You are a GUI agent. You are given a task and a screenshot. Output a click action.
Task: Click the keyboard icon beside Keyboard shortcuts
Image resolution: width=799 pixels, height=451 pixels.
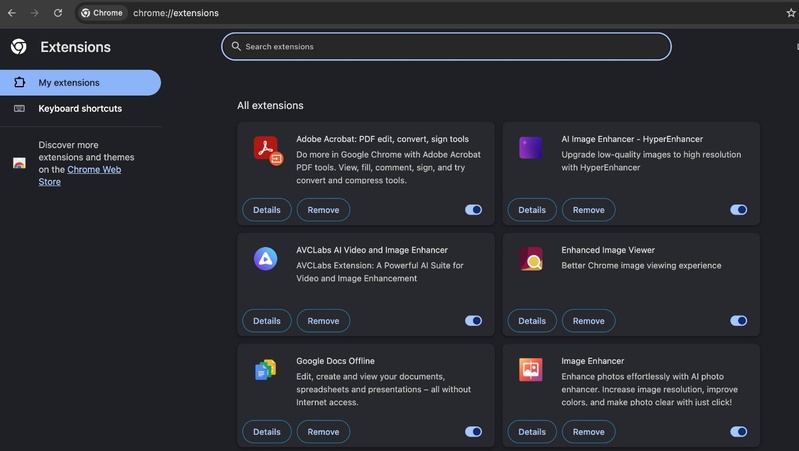(19, 109)
